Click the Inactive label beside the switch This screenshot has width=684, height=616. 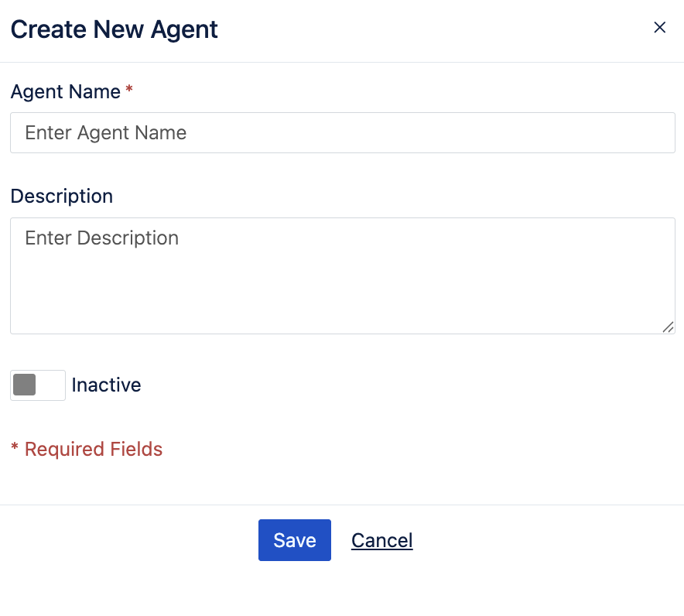click(x=106, y=385)
